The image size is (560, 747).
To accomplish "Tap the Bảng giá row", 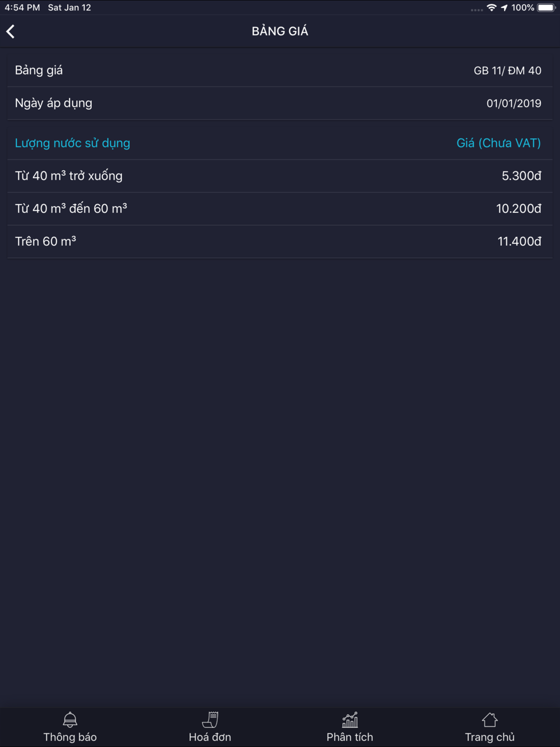I will pos(280,71).
